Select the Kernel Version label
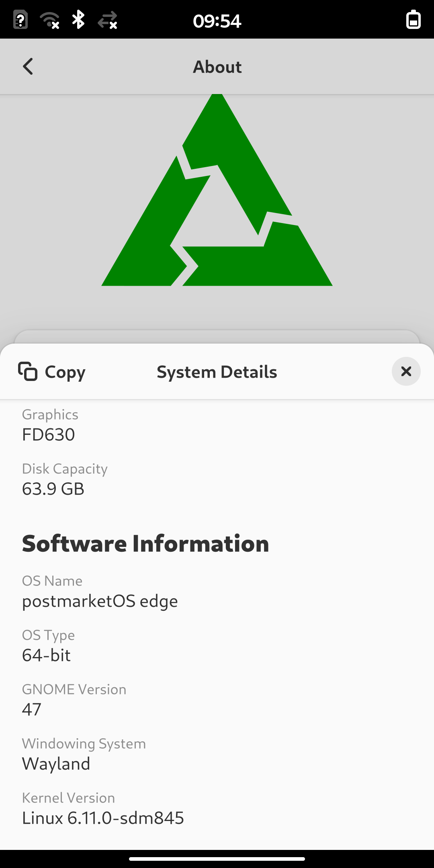Image resolution: width=434 pixels, height=868 pixels. click(69, 798)
